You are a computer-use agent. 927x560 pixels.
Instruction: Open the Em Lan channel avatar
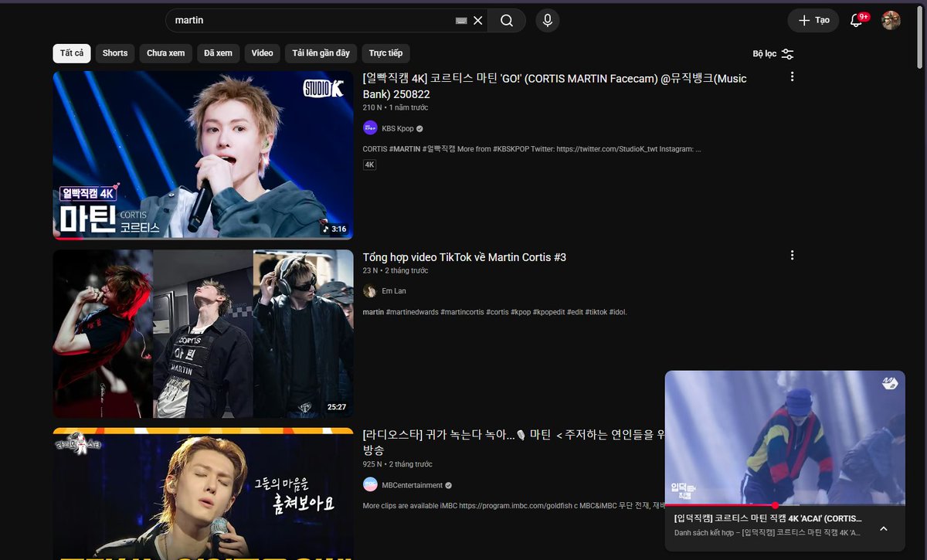pos(370,291)
